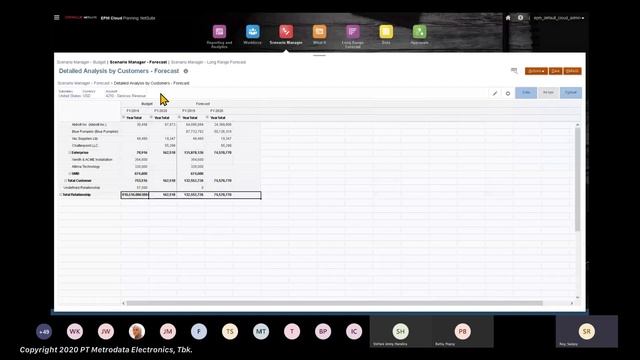Open the Scenario Manager cluster icon

point(286,32)
